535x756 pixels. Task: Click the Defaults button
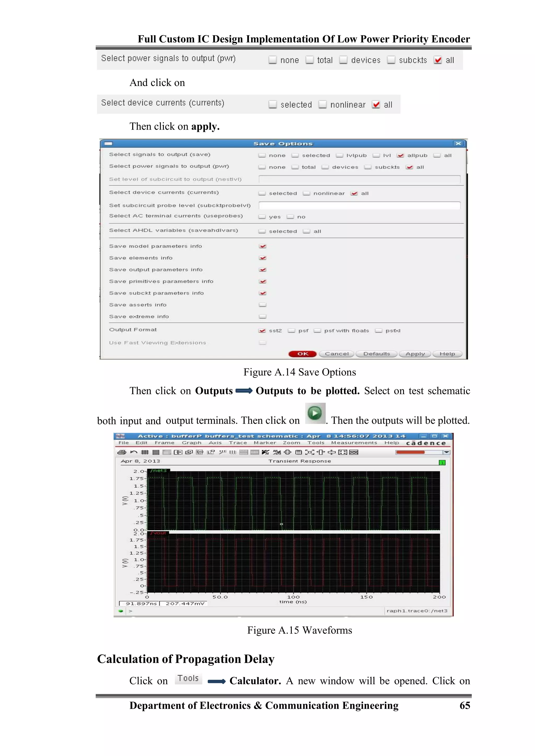click(376, 354)
